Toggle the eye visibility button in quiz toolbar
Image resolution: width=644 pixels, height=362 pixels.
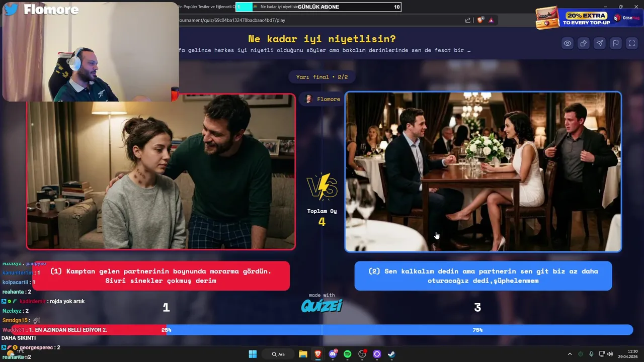(568, 43)
